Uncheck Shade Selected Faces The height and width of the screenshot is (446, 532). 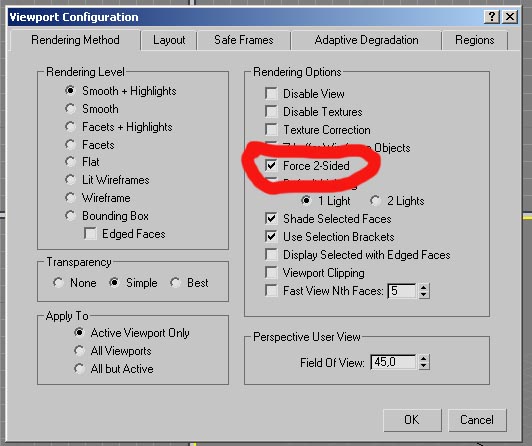pos(271,218)
